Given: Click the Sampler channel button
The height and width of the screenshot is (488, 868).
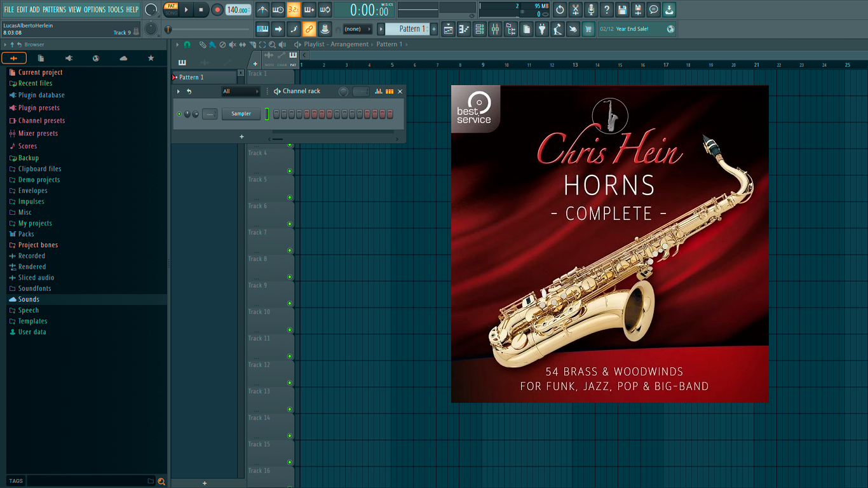Looking at the screenshot, I should (241, 114).
